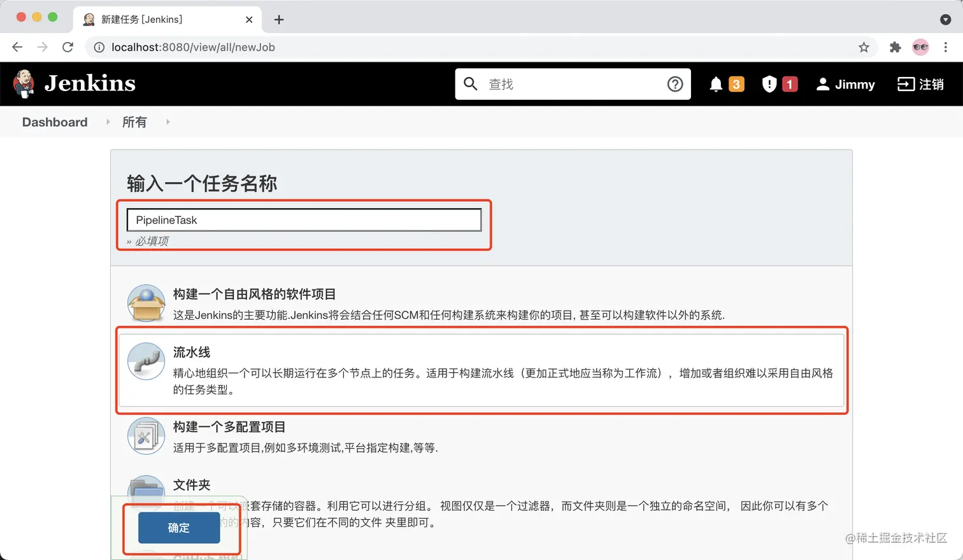
Task: Open the extensions puzzle icon
Action: coord(895,47)
